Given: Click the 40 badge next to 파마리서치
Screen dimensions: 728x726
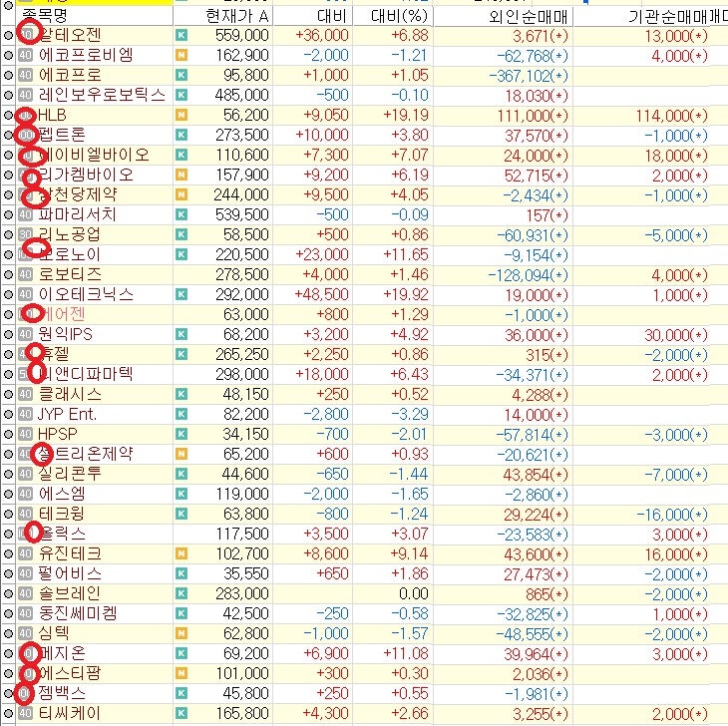Looking at the screenshot, I should (25, 214).
